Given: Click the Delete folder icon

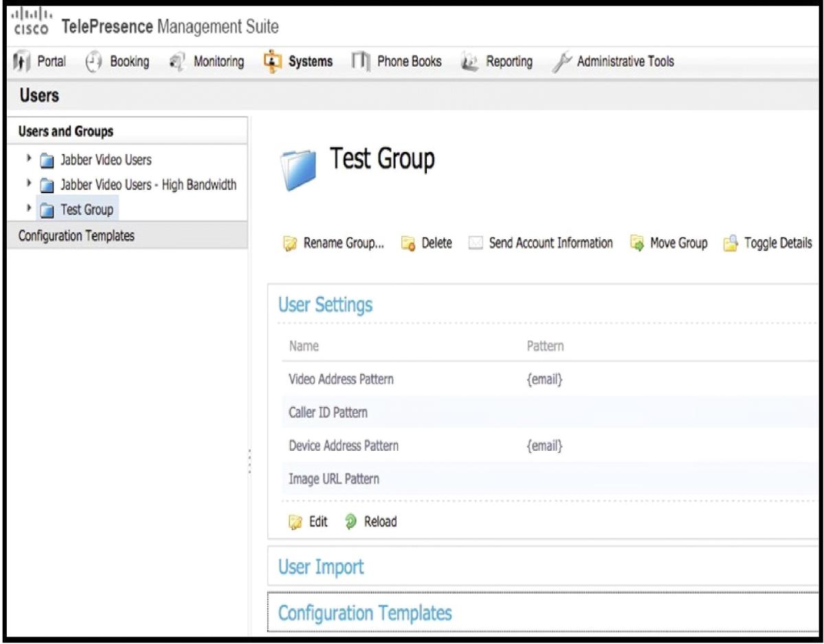Looking at the screenshot, I should (x=408, y=243).
